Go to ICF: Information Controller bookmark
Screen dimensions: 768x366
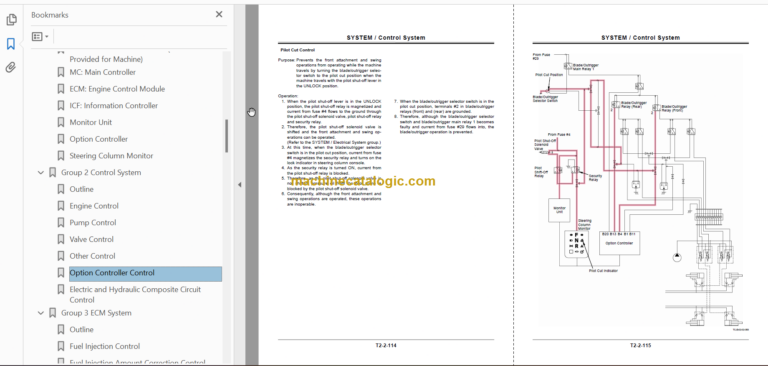coord(114,105)
